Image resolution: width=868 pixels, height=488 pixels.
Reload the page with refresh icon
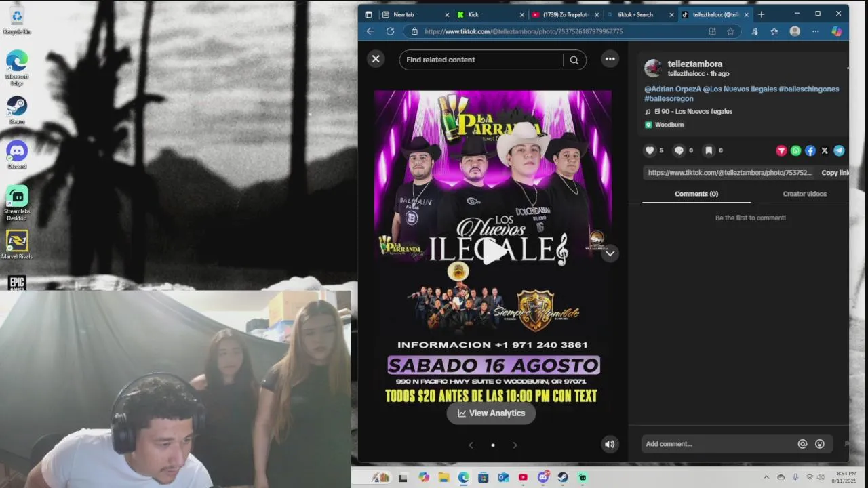pos(390,31)
